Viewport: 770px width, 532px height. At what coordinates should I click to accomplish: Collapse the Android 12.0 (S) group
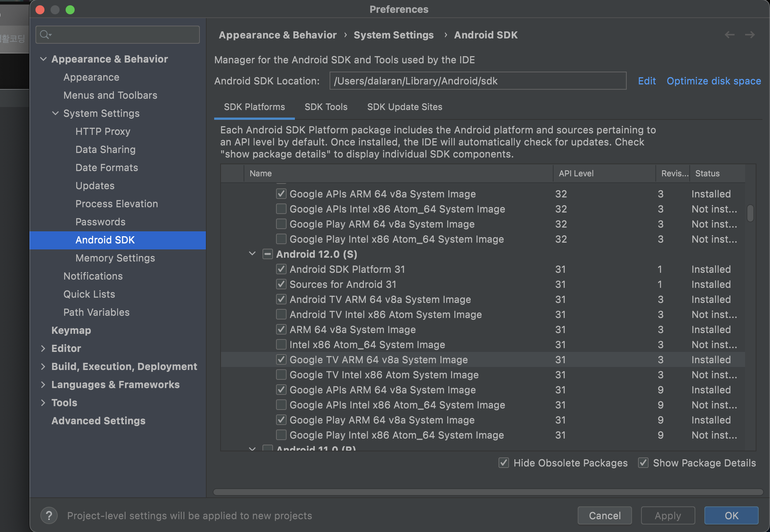tap(252, 254)
